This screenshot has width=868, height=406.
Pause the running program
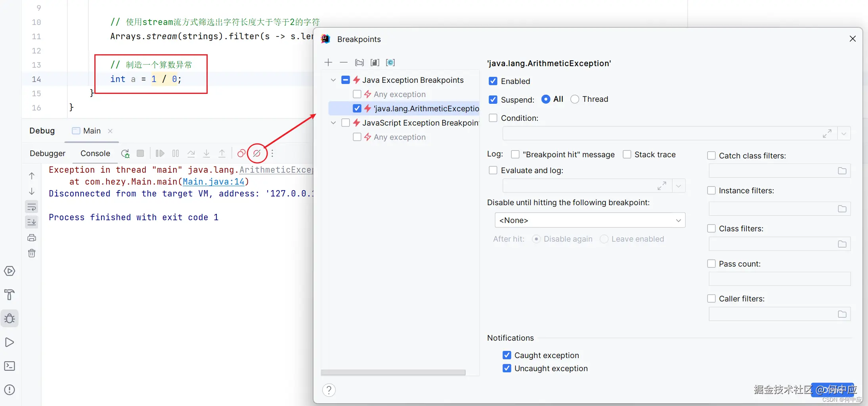point(176,153)
